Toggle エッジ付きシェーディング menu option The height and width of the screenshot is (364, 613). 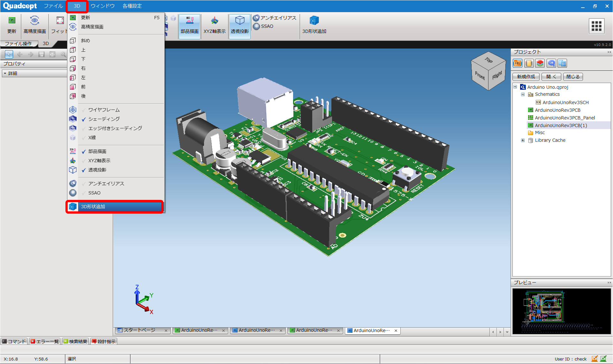pyautogui.click(x=115, y=128)
